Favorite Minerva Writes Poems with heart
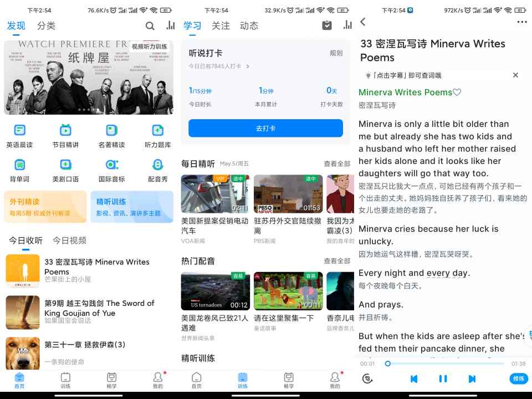This screenshot has height=399, width=532. [457, 93]
